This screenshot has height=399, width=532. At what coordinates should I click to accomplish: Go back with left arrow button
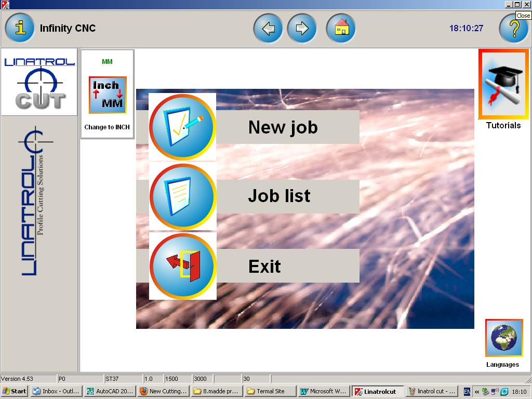coord(268,28)
